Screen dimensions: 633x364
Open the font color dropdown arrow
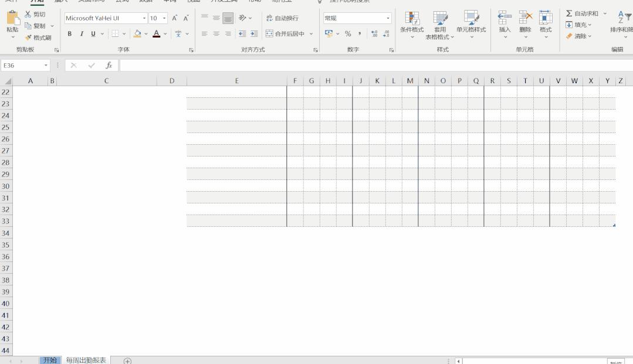pos(165,34)
